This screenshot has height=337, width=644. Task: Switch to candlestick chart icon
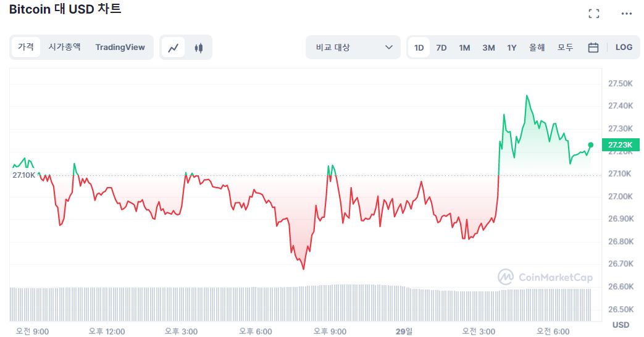(199, 48)
